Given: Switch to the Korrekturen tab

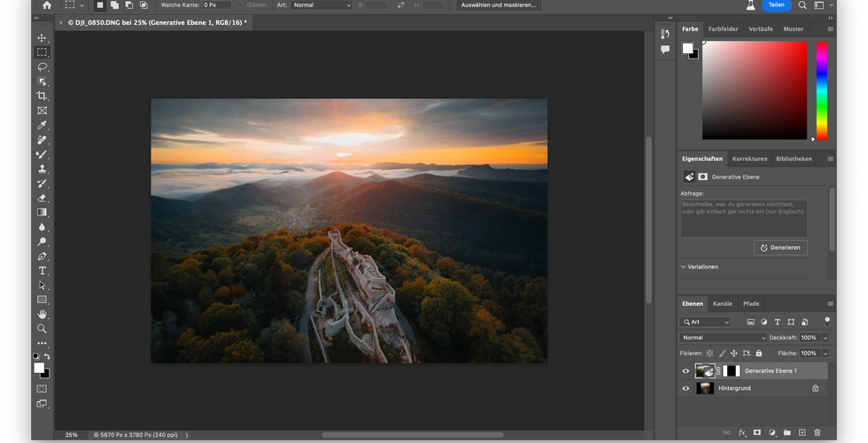Looking at the screenshot, I should pos(749,159).
